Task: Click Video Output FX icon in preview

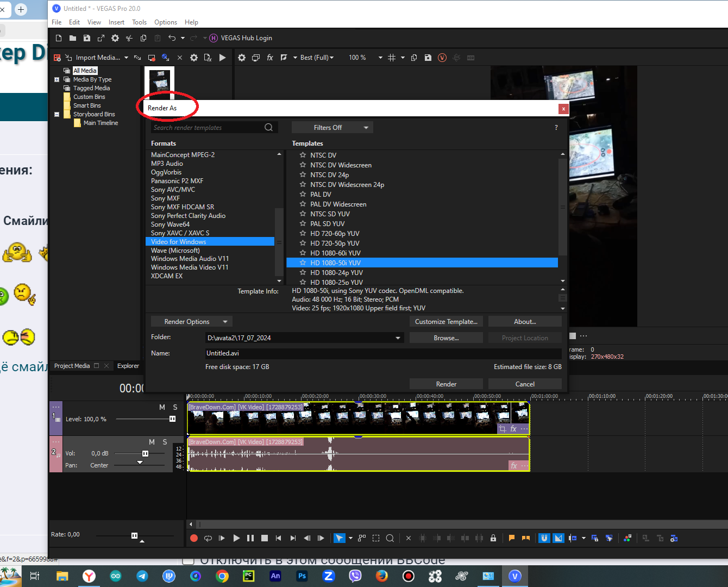Action: click(270, 58)
